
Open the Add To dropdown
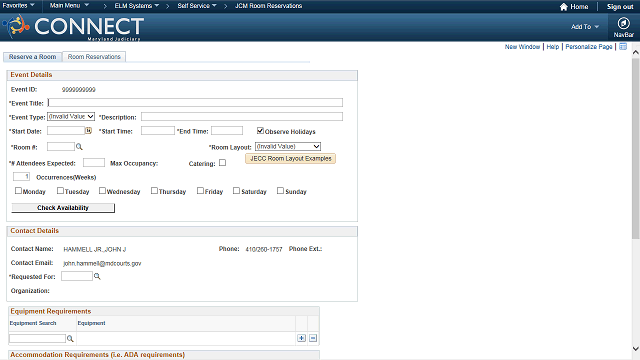(x=584, y=27)
